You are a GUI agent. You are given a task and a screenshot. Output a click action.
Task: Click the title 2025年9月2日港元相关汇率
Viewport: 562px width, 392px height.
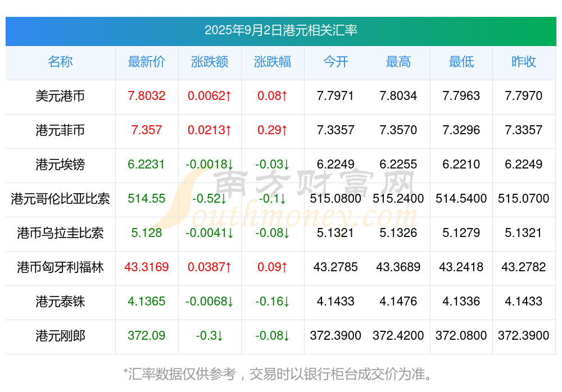point(280,30)
